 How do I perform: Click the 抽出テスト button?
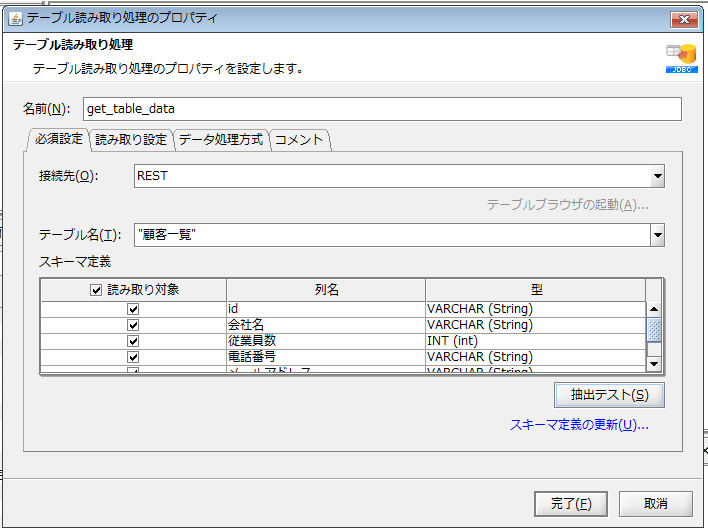609,395
